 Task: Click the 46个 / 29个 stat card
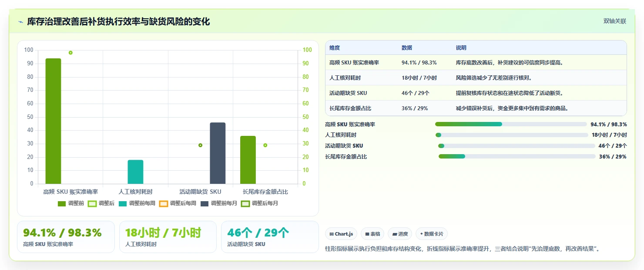click(270, 237)
